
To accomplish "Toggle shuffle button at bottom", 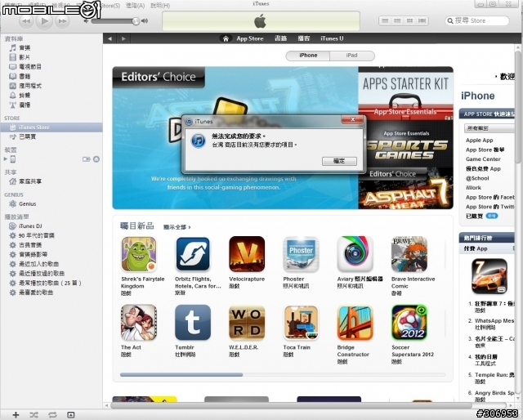I will 34,414.
